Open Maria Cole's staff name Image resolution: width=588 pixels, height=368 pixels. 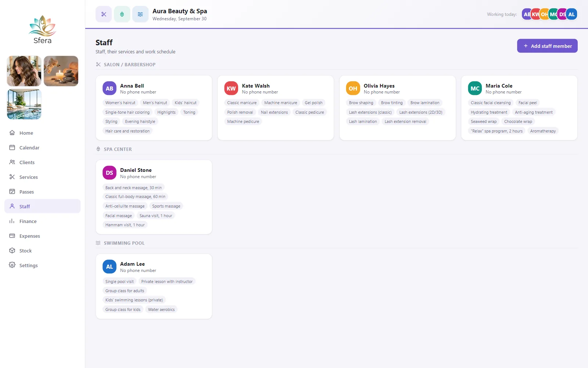[499, 86]
